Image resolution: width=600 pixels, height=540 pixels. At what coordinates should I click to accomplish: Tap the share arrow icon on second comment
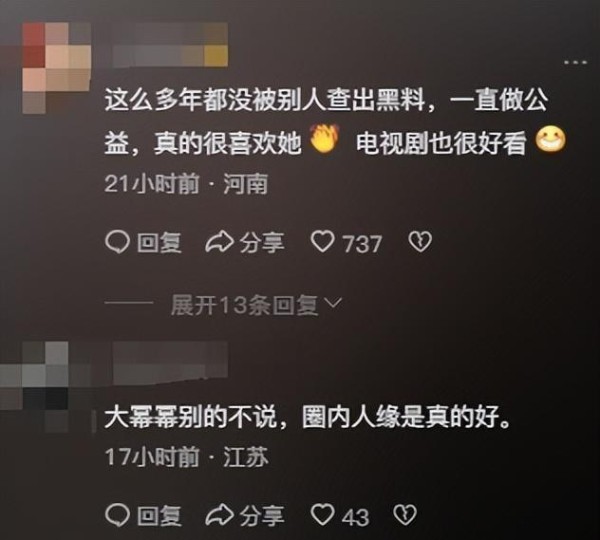coord(219,515)
